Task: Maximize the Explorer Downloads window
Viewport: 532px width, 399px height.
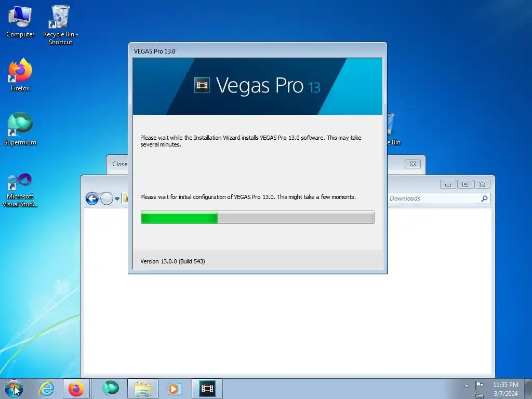Action: tap(465, 184)
